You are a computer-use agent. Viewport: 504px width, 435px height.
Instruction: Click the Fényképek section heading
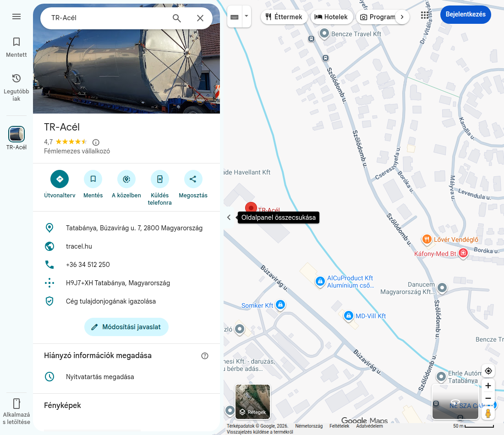click(62, 405)
